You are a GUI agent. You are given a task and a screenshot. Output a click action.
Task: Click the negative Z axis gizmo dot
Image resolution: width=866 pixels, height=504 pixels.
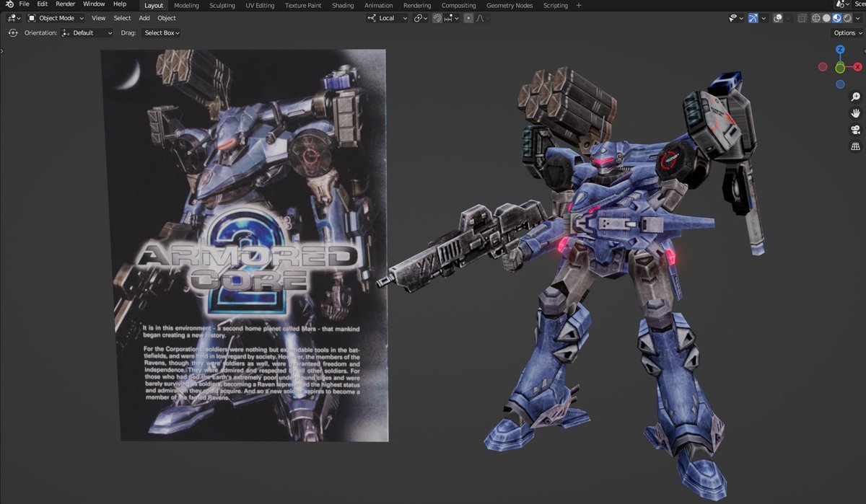coord(840,84)
